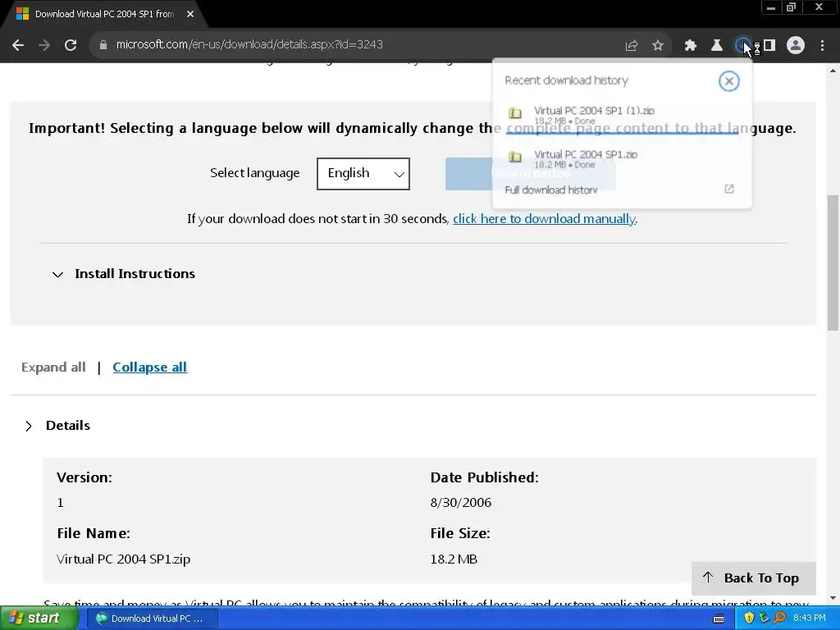840x630 pixels.
Task: Click Date Published value 8/30/2006
Action: click(461, 503)
